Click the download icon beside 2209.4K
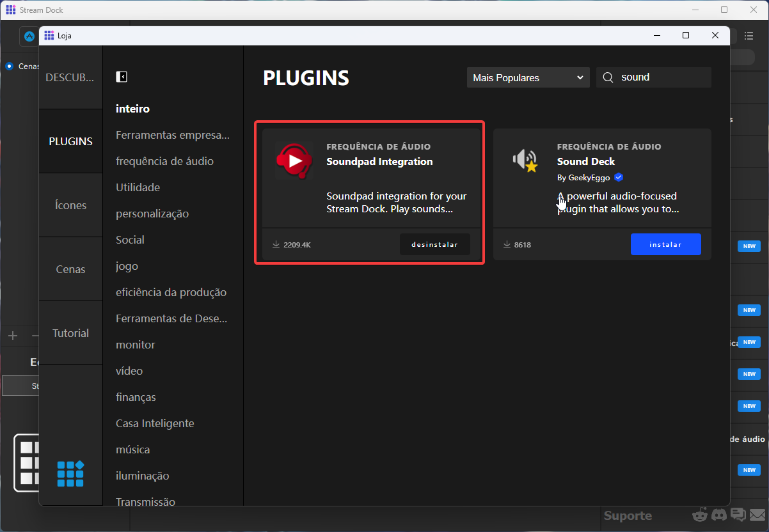769x532 pixels. pyautogui.click(x=276, y=244)
